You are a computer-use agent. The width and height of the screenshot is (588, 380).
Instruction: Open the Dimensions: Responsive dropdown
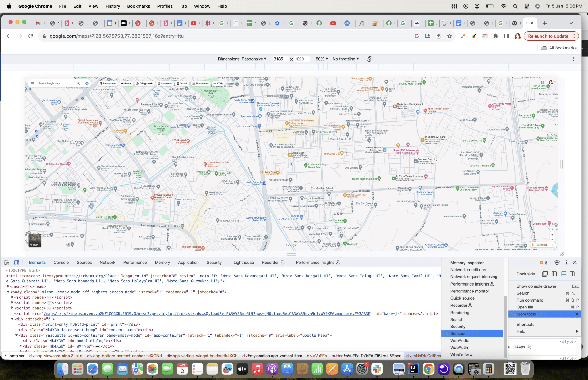(242, 59)
